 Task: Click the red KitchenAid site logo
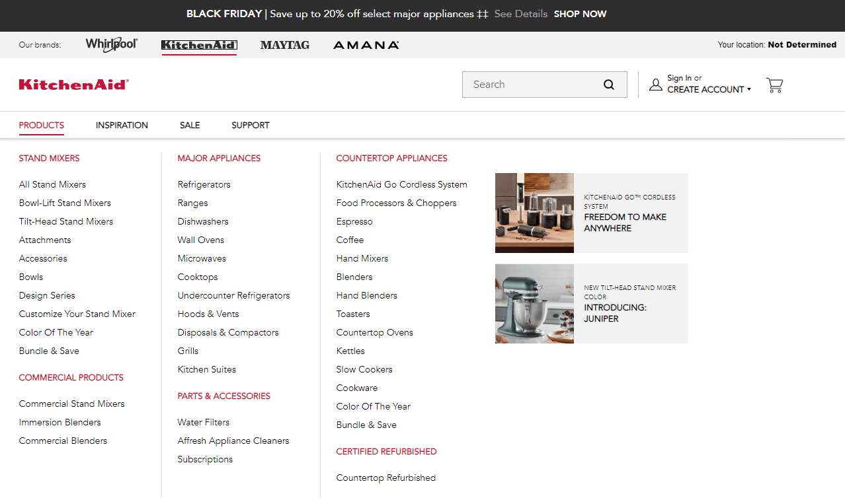(74, 85)
